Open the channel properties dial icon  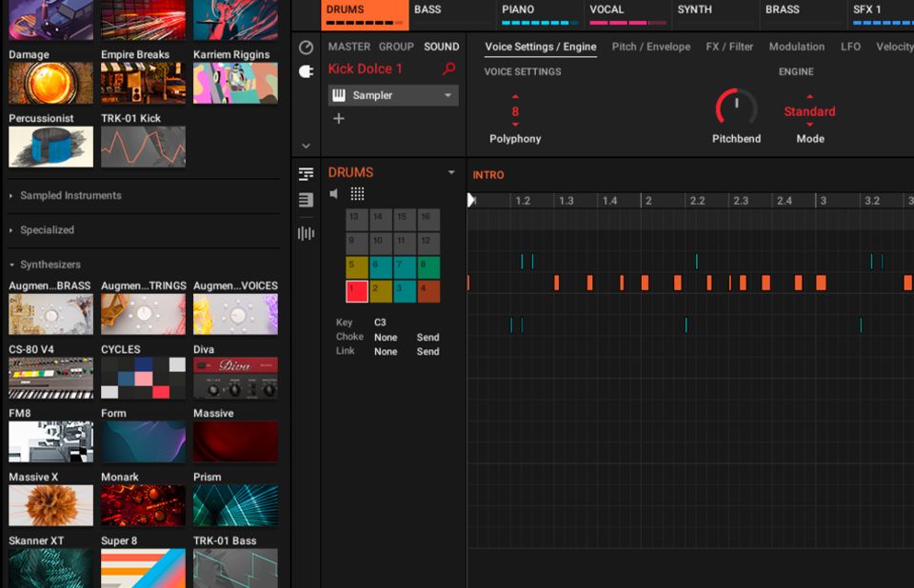(x=306, y=48)
